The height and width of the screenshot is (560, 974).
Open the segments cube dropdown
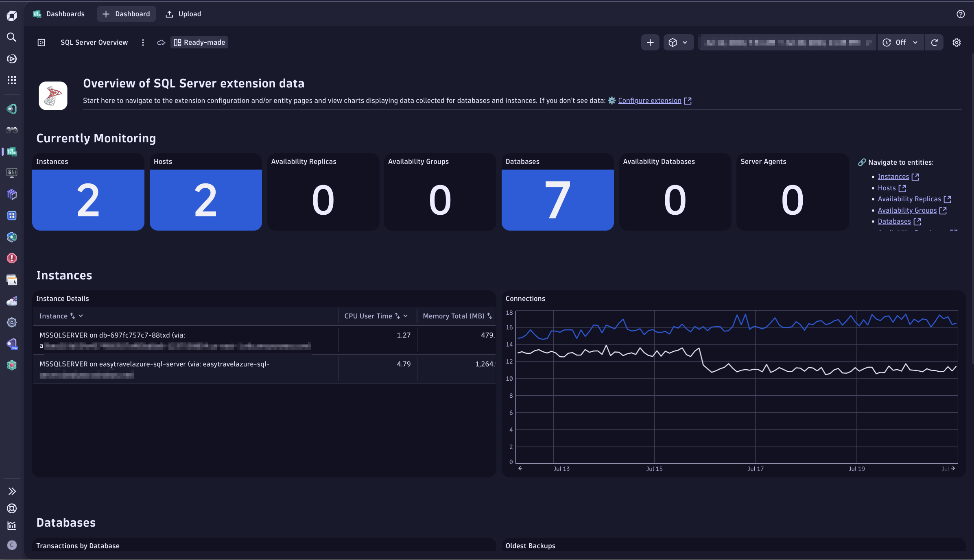[x=678, y=42]
